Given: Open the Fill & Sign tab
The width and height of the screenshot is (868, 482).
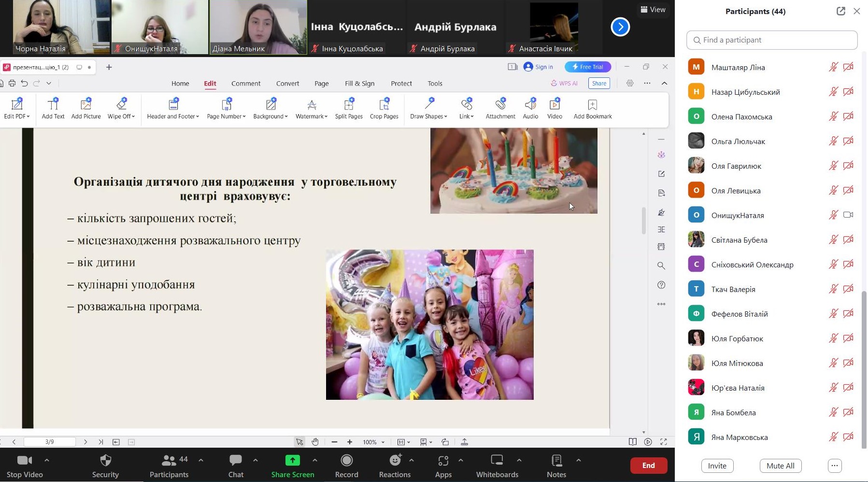Looking at the screenshot, I should point(359,84).
